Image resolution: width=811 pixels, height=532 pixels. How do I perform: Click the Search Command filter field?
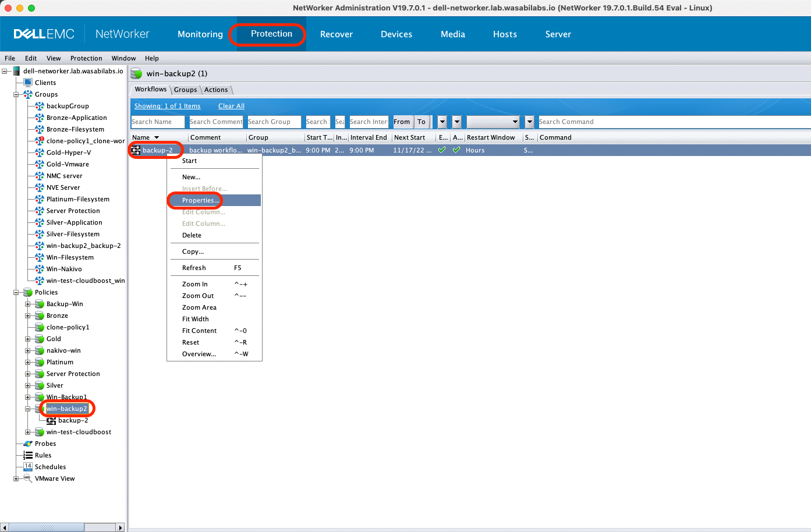tap(674, 122)
